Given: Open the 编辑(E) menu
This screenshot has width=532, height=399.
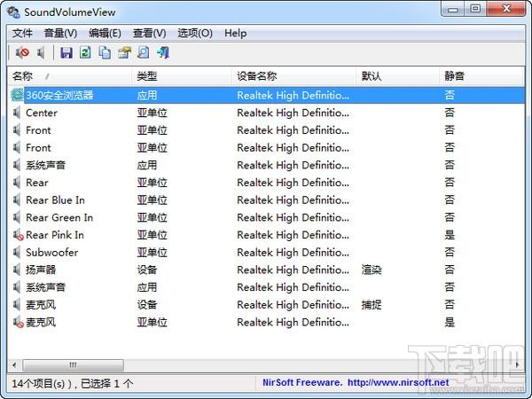Looking at the screenshot, I should click(105, 34).
